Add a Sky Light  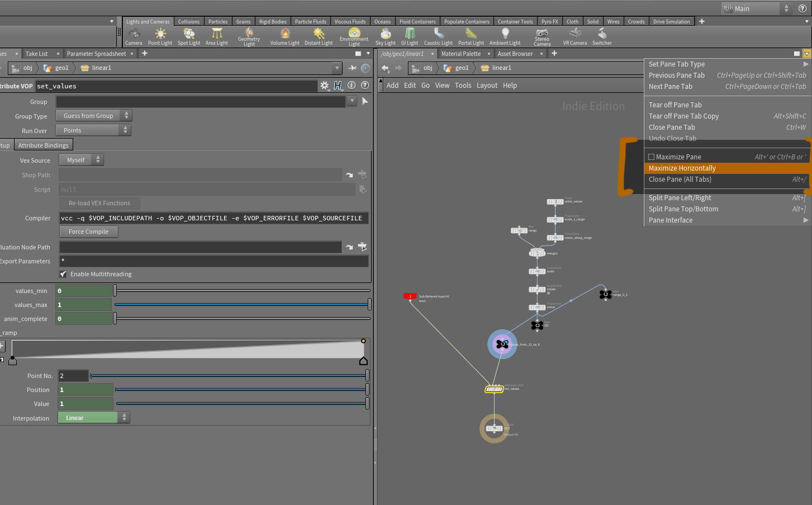pos(386,37)
